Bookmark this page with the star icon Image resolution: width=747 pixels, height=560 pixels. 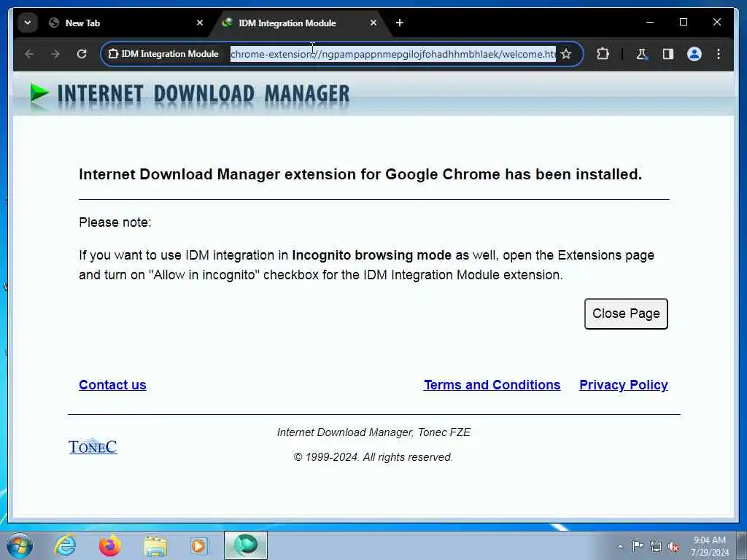(566, 54)
